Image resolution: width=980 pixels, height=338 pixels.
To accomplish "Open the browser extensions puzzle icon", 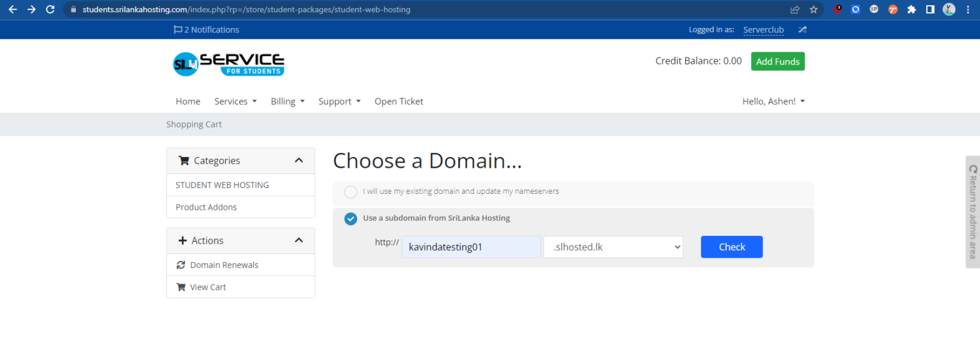I will 911,10.
